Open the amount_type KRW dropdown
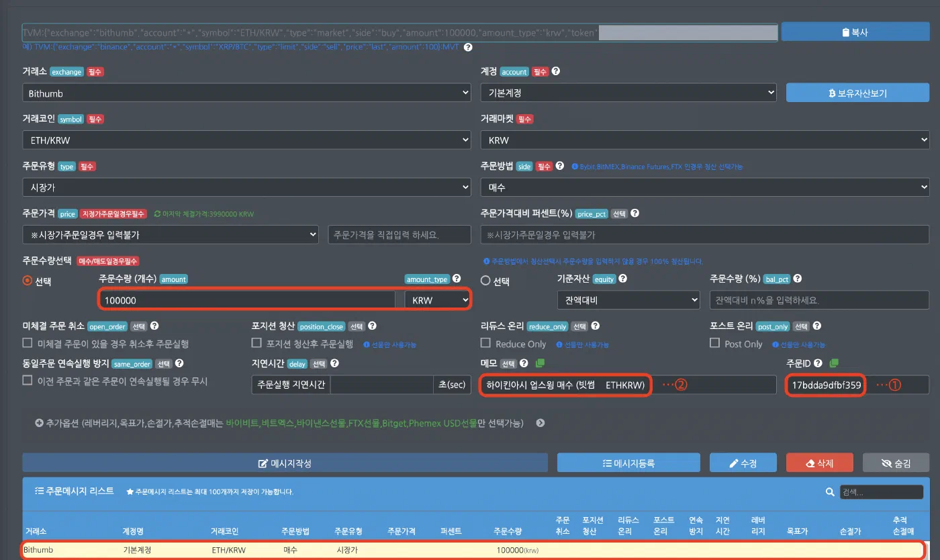 pos(437,300)
